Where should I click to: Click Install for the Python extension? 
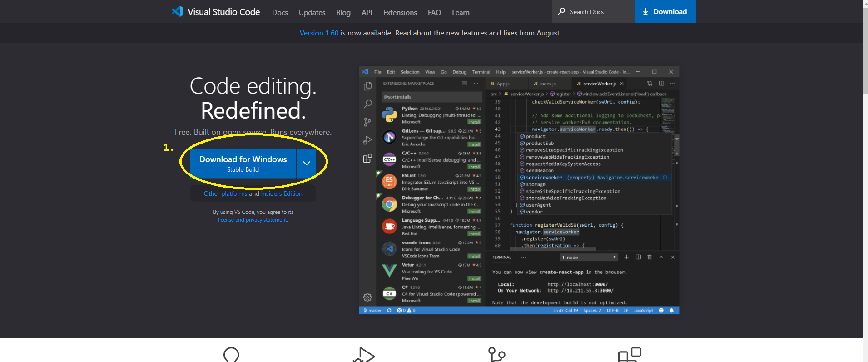point(474,122)
